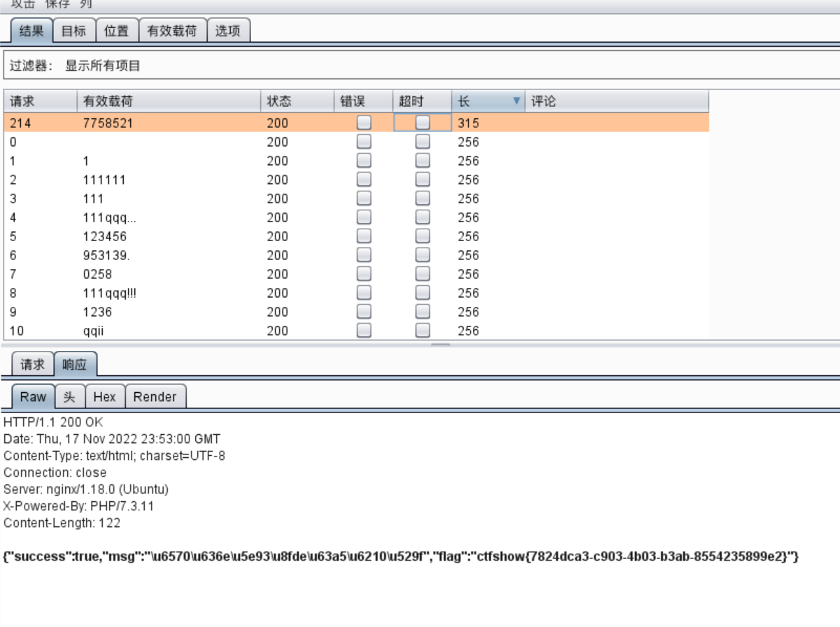
Task: Select the row with payload 123456
Action: (357, 236)
